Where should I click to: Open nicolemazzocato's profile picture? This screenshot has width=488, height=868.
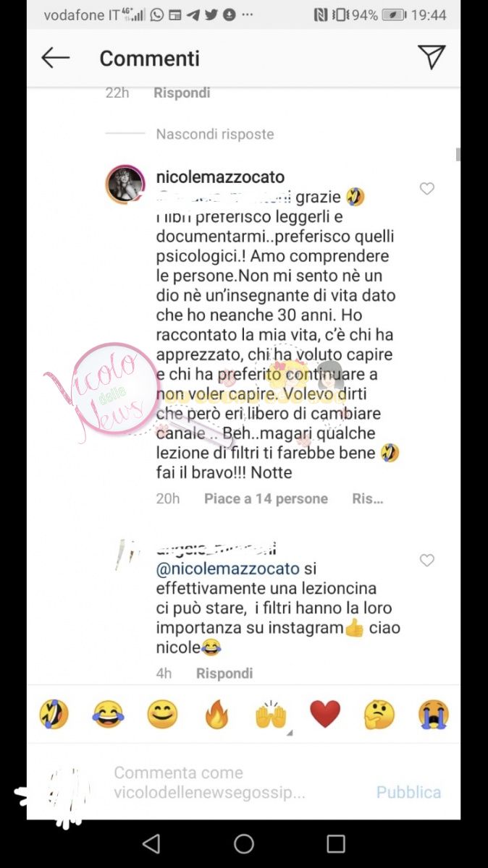tap(126, 184)
